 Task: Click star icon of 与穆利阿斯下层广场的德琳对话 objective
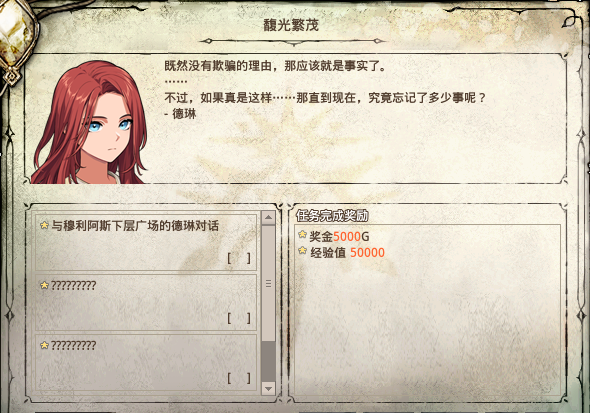(44, 225)
